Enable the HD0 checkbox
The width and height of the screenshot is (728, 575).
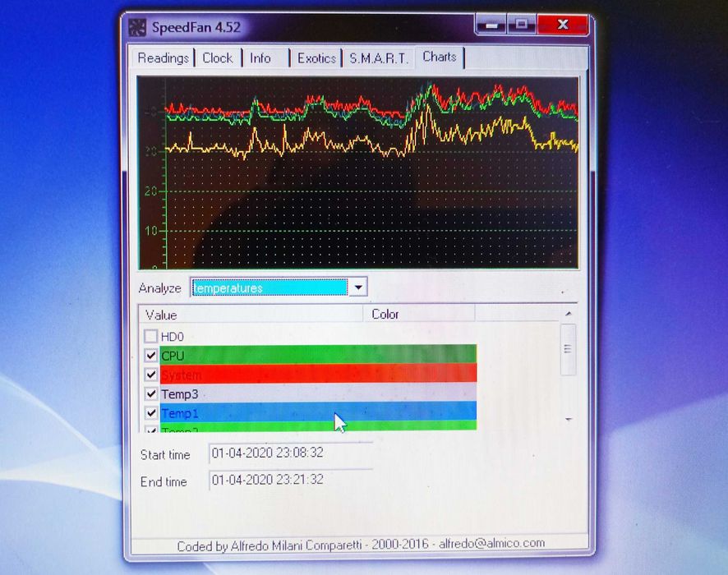[151, 336]
